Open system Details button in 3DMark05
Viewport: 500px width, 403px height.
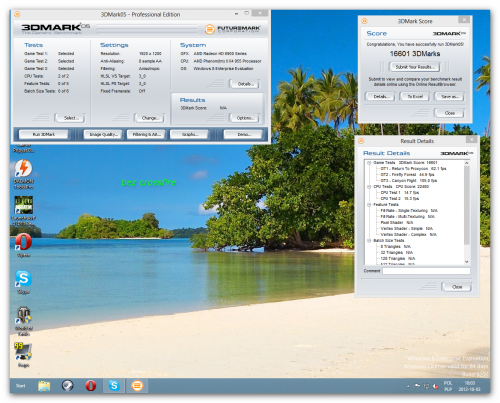pos(245,84)
